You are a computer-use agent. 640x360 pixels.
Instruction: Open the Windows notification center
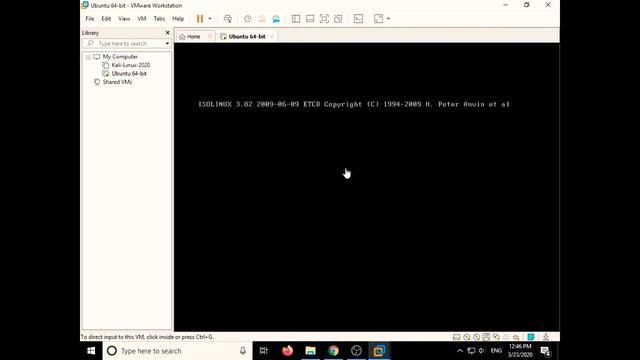pos(546,351)
